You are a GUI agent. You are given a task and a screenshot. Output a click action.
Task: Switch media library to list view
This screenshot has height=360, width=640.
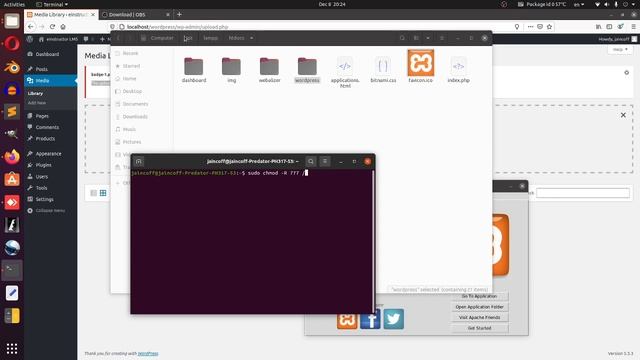coord(93,193)
